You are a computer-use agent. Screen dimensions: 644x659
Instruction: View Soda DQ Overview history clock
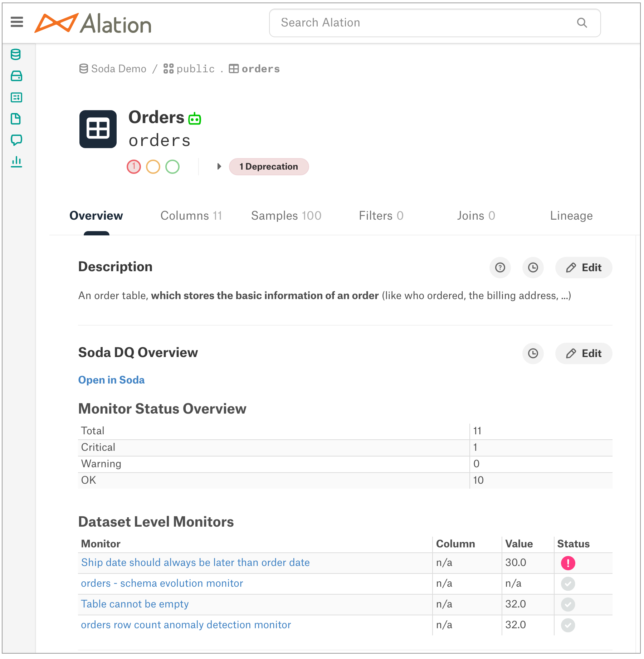tap(533, 353)
